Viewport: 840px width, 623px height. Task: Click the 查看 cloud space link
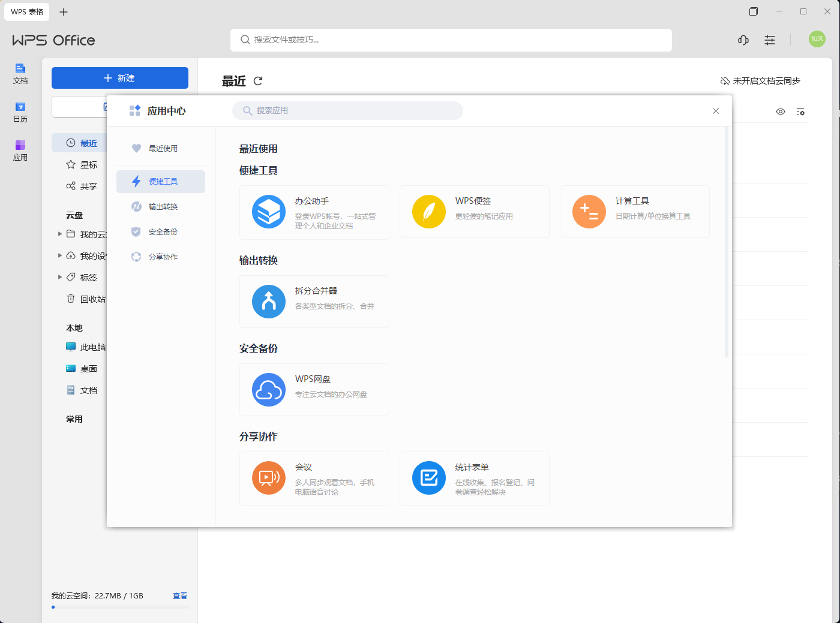[x=180, y=596]
